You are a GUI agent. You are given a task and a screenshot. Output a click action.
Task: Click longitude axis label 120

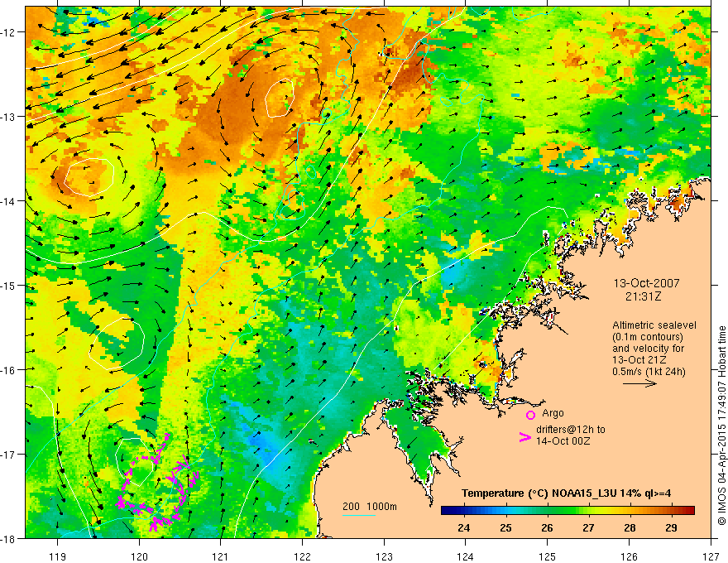[139, 556]
